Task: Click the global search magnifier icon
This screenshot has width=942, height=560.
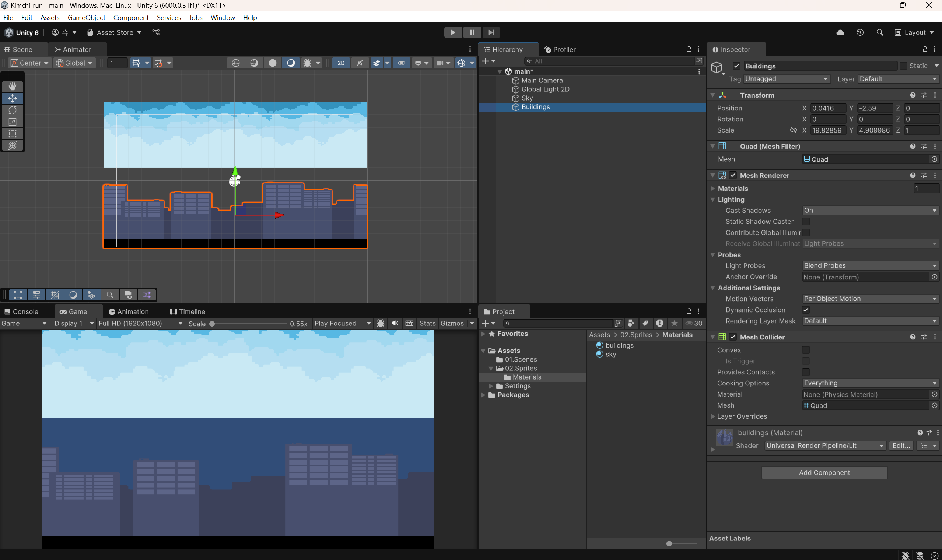Action: [880, 32]
